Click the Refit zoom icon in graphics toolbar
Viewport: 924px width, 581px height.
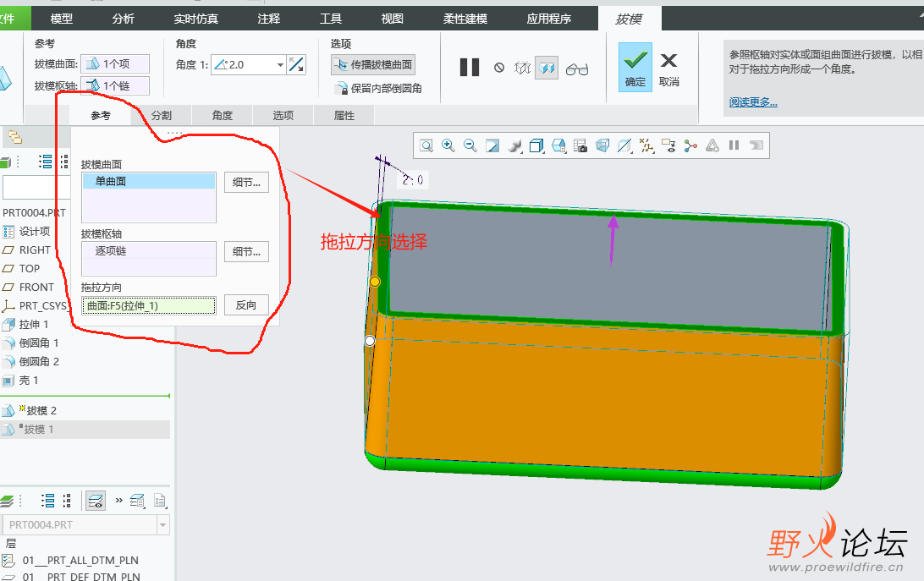point(426,146)
